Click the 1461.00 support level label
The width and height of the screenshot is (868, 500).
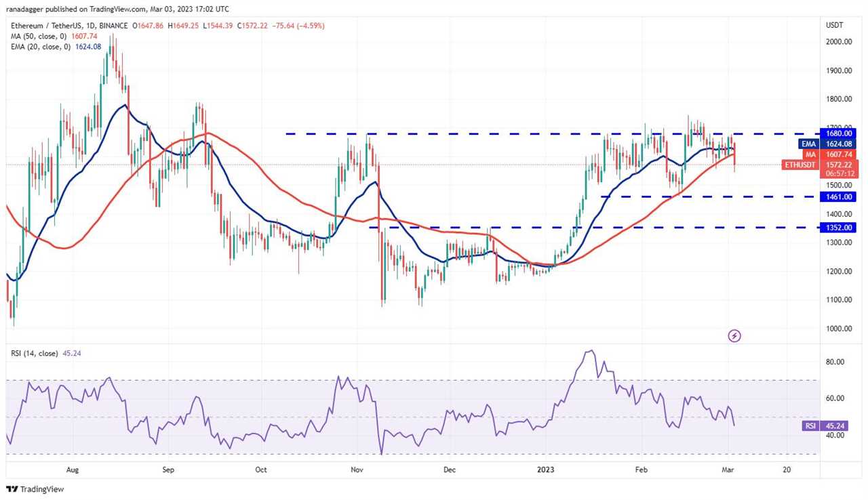coord(839,196)
